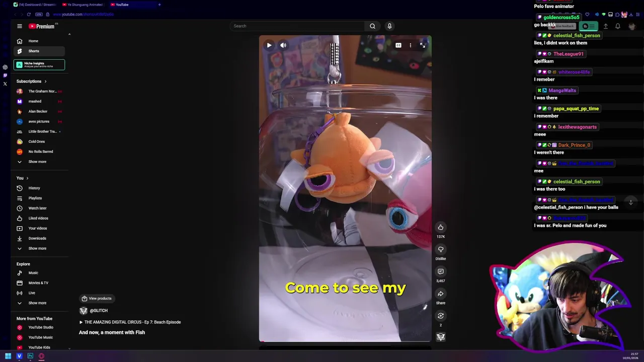Image resolution: width=644 pixels, height=362 pixels.
Task: Click the YouTube Premium logo
Action: tap(43, 26)
